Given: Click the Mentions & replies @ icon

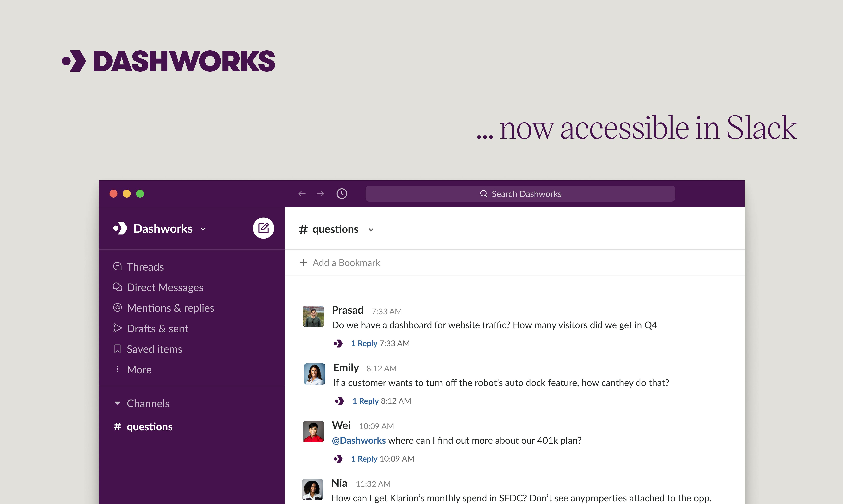Looking at the screenshot, I should [117, 307].
